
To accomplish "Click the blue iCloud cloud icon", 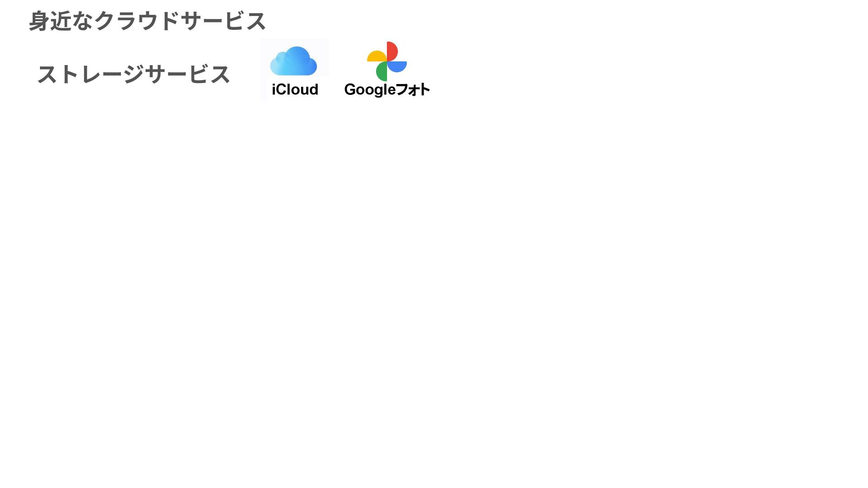I will click(x=293, y=61).
